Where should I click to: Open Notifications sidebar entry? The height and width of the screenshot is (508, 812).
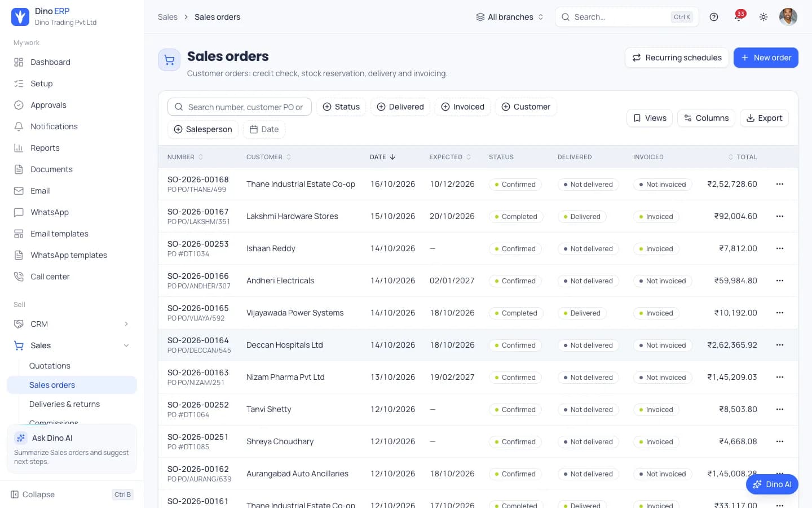[72, 126]
